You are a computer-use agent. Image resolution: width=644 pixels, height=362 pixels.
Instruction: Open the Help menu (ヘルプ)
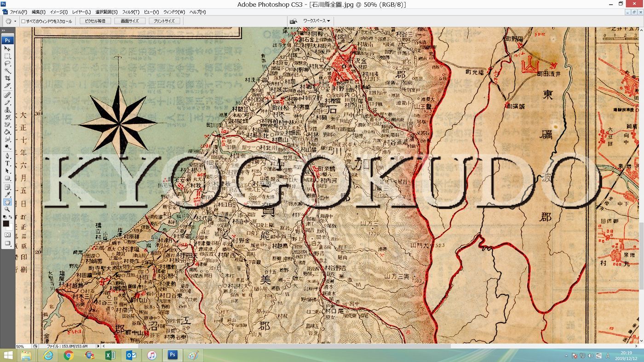[x=198, y=12]
